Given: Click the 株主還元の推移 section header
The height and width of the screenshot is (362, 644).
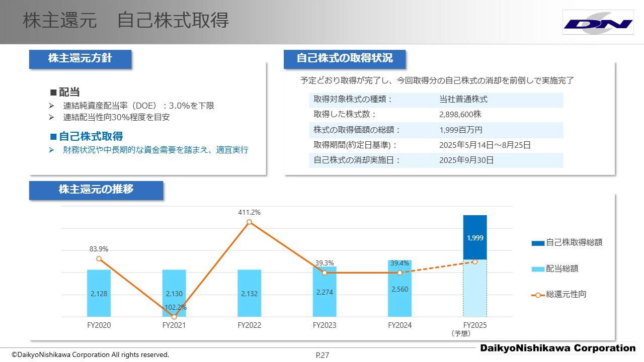Looking at the screenshot, I should point(96,190).
